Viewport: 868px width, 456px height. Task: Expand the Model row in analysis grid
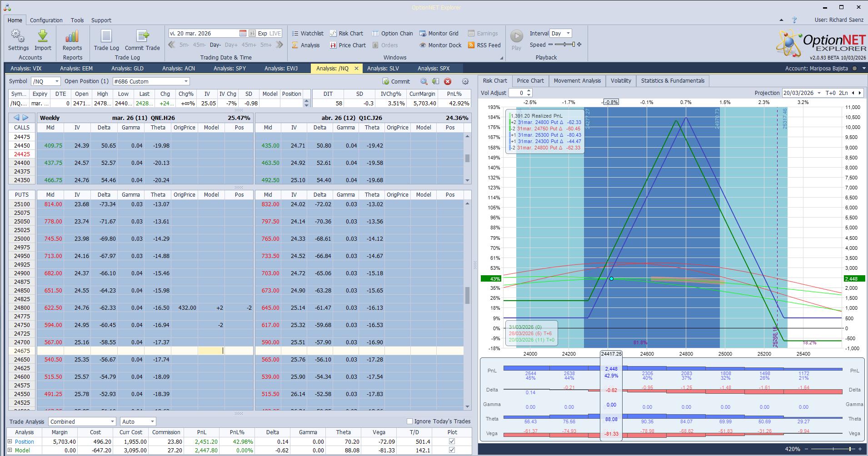tap(10, 450)
